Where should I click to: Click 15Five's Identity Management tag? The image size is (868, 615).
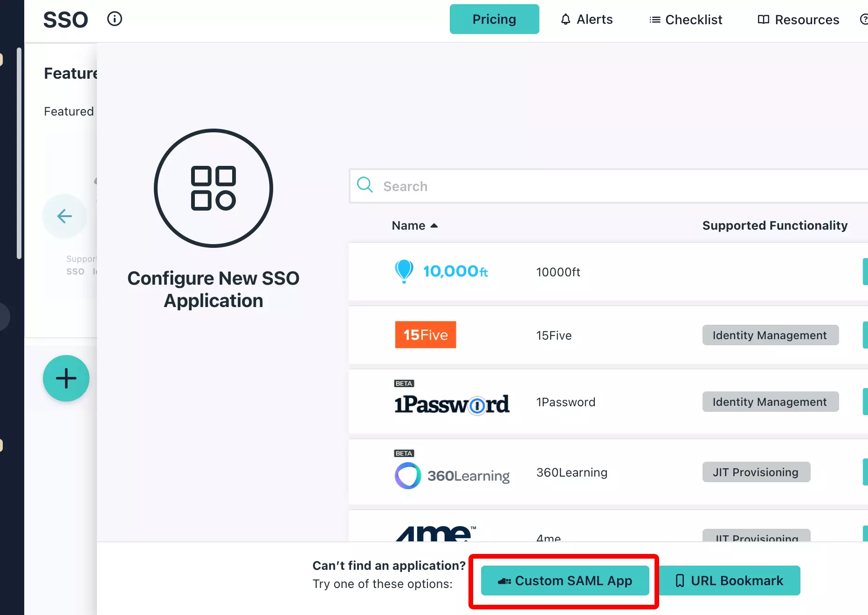pos(771,335)
